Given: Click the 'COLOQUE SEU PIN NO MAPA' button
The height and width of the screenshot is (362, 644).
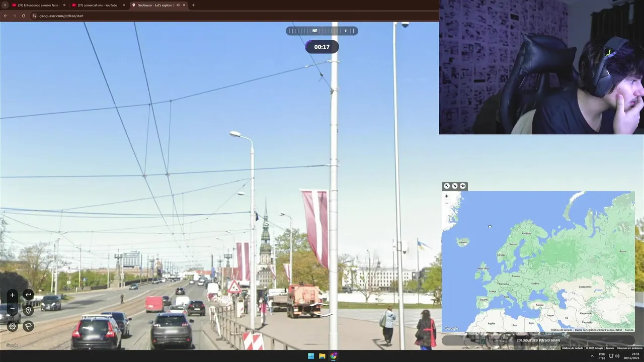Looking at the screenshot, I should tap(538, 340).
